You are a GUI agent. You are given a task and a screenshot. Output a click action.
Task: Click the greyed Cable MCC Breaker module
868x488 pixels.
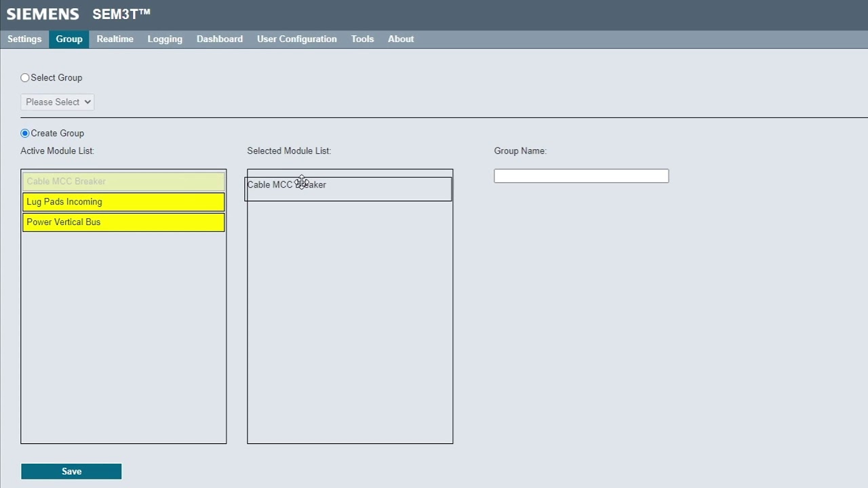click(x=123, y=182)
